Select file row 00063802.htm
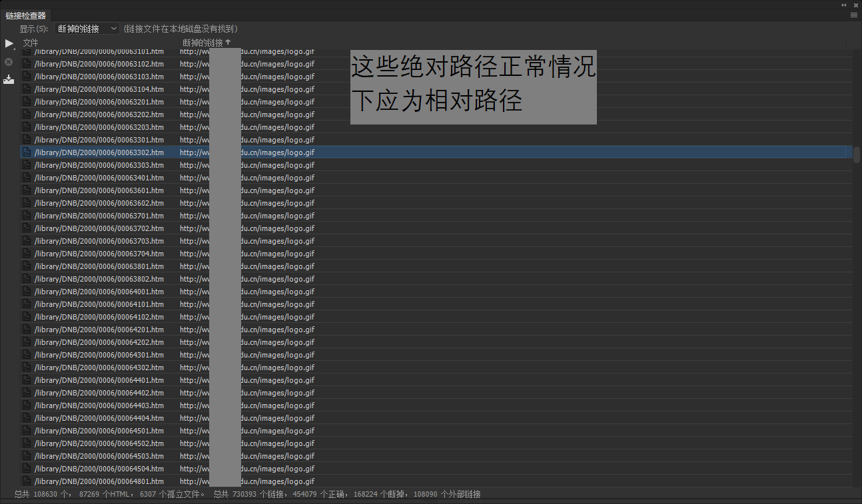 pyautogui.click(x=436, y=279)
